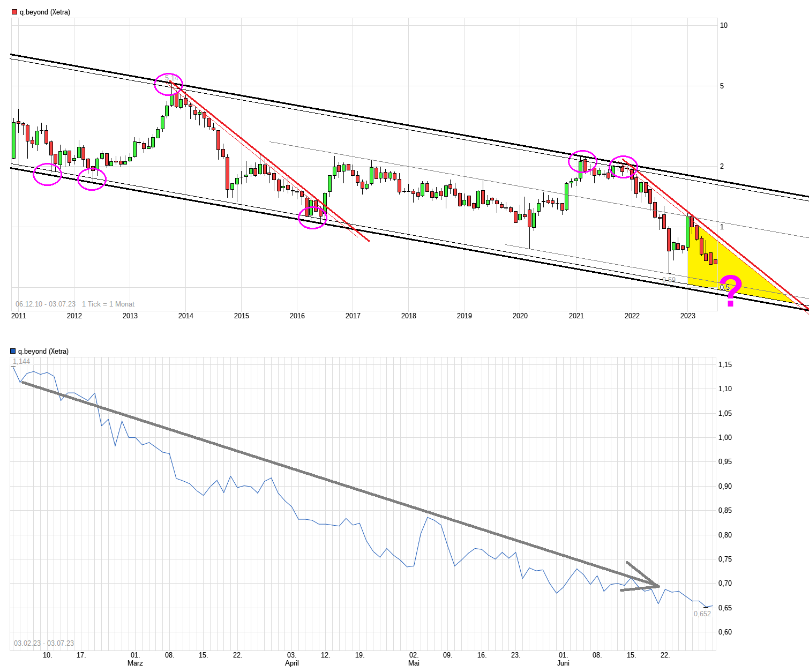Click the date tick '02.' above Mai

point(414,655)
